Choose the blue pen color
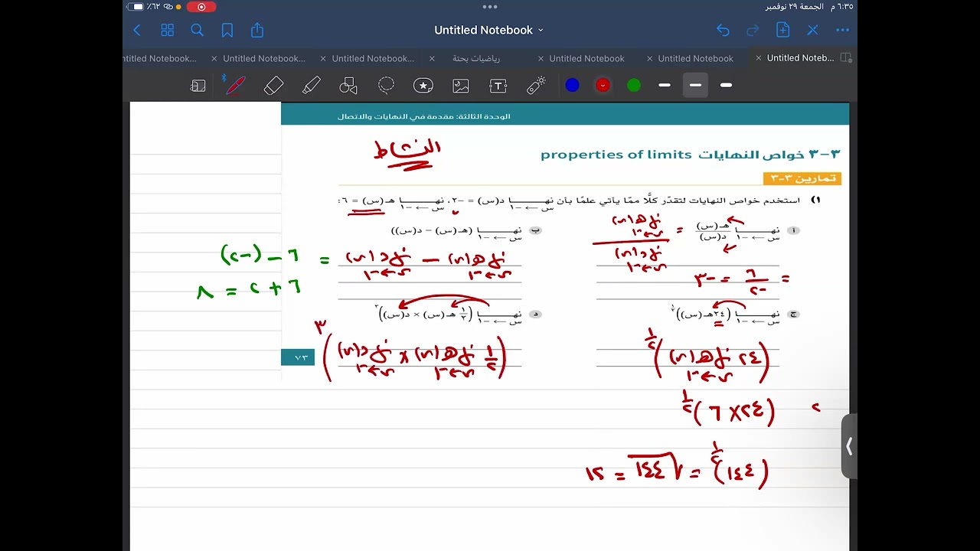Screen dimensions: 980x551 click(x=572, y=85)
